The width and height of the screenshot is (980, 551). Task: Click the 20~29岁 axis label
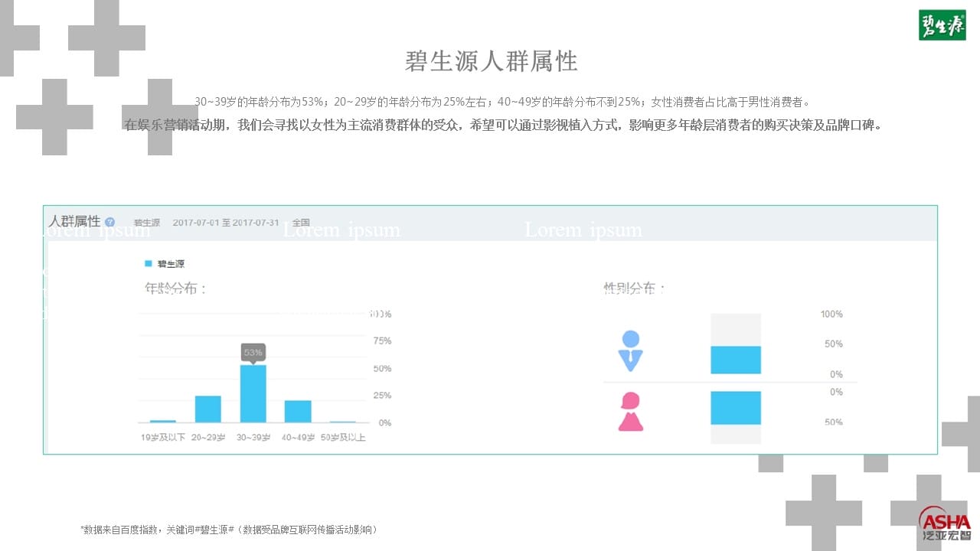pyautogui.click(x=208, y=438)
